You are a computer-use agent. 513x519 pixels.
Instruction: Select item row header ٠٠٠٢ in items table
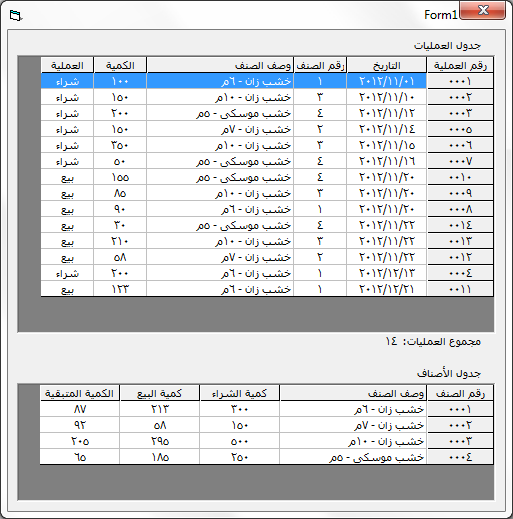pos(460,425)
